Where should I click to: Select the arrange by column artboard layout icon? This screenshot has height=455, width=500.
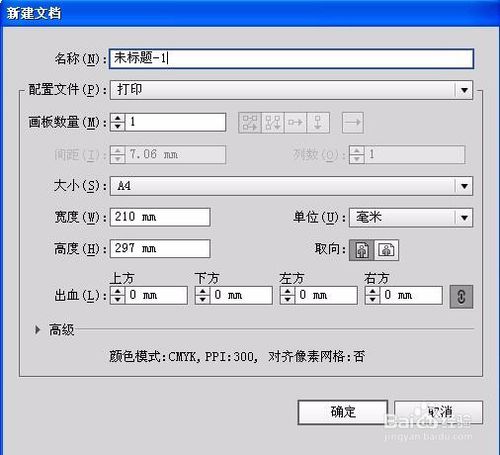pyautogui.click(x=318, y=123)
